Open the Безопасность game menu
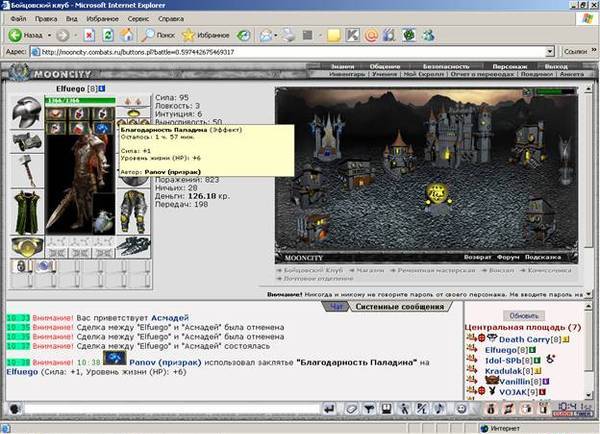Screen dimensions: 600x434 [446, 67]
